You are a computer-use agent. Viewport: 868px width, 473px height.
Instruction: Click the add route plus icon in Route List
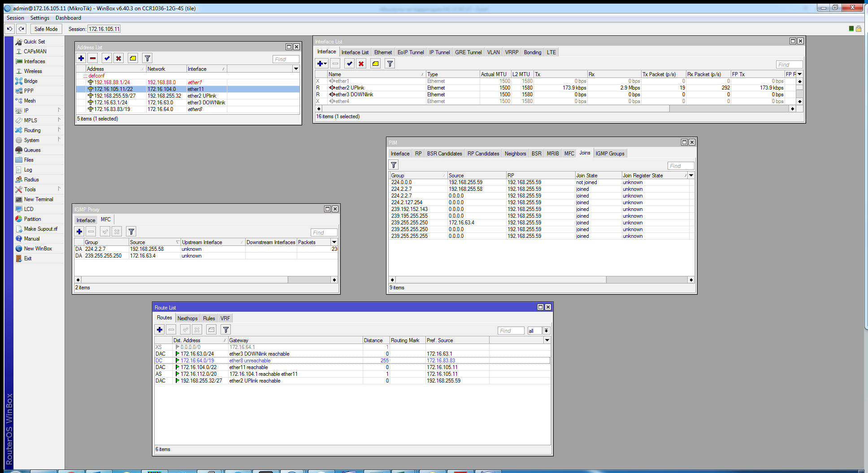(x=160, y=330)
